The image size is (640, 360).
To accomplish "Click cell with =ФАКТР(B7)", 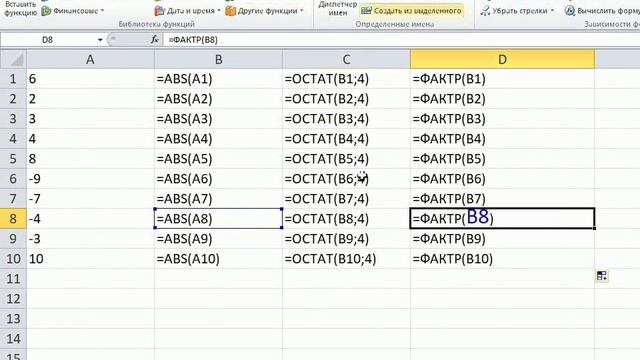I will pyautogui.click(x=502, y=199).
